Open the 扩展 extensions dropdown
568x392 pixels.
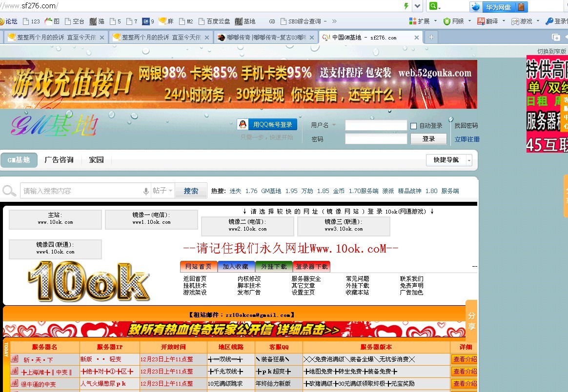(x=423, y=21)
